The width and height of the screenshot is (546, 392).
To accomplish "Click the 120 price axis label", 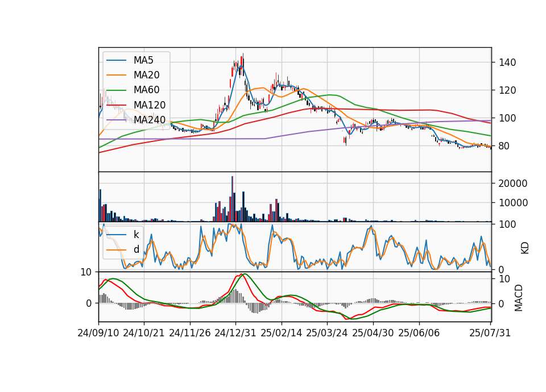I will [507, 90].
